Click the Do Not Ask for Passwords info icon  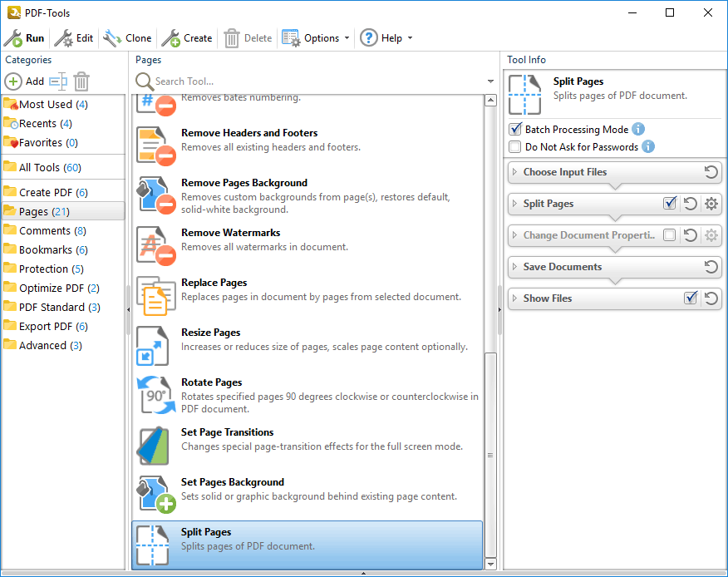[x=648, y=147]
